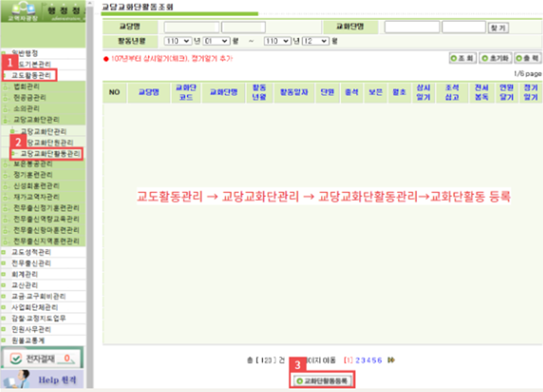Expand the 교당교화단관리 tree node

point(33,119)
